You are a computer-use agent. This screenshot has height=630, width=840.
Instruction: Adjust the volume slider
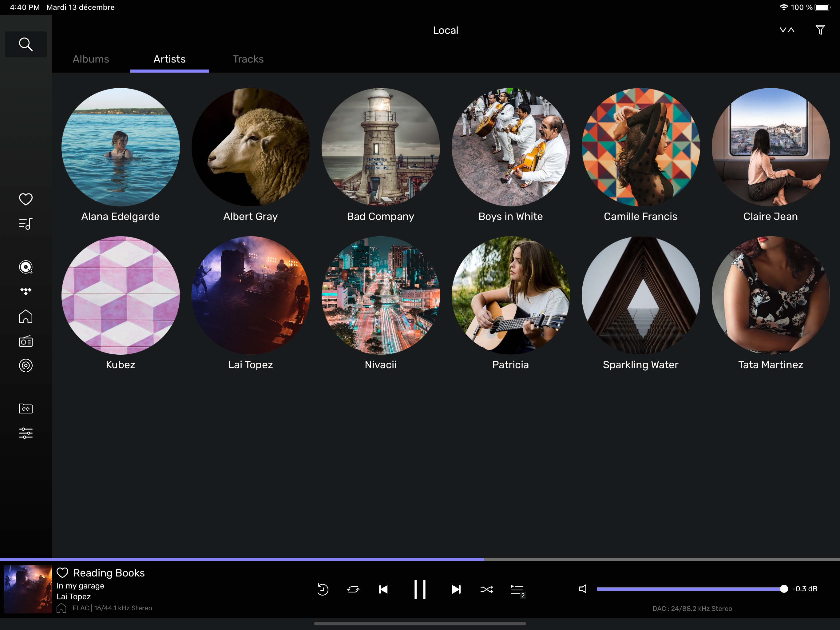pyautogui.click(x=692, y=588)
